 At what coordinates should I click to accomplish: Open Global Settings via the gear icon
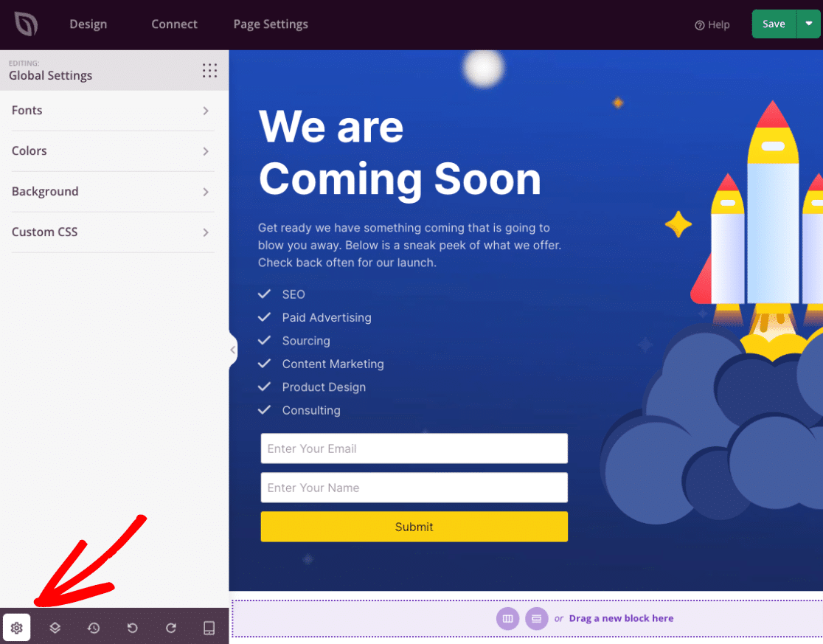coord(16,628)
